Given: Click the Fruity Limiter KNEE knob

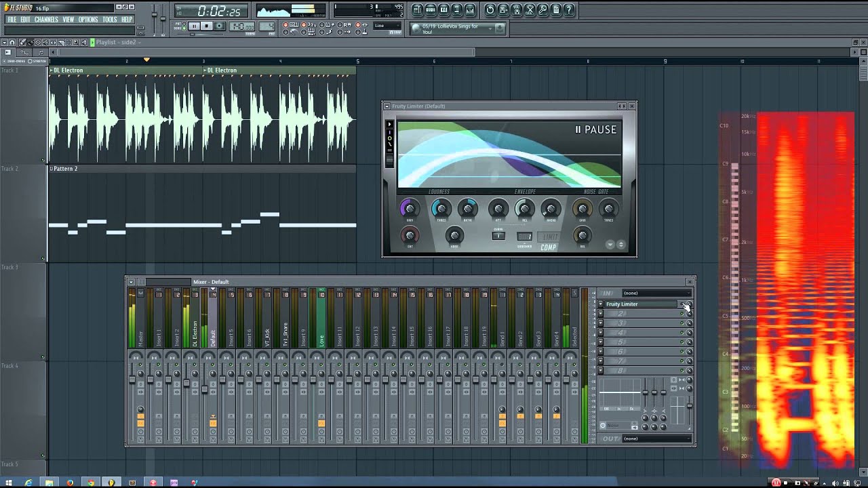Looking at the screenshot, I should (x=454, y=235).
